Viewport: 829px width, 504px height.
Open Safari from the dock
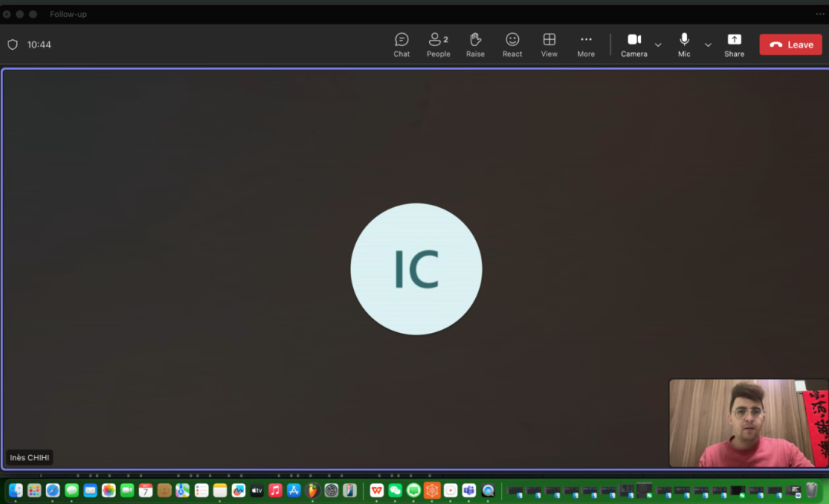[x=53, y=490]
